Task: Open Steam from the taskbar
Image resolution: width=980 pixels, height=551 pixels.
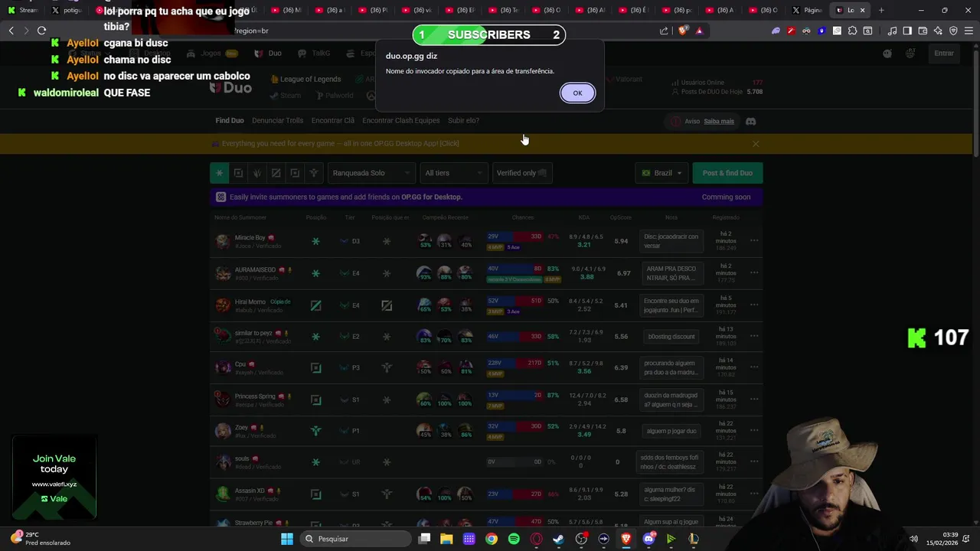Action: (x=558, y=539)
